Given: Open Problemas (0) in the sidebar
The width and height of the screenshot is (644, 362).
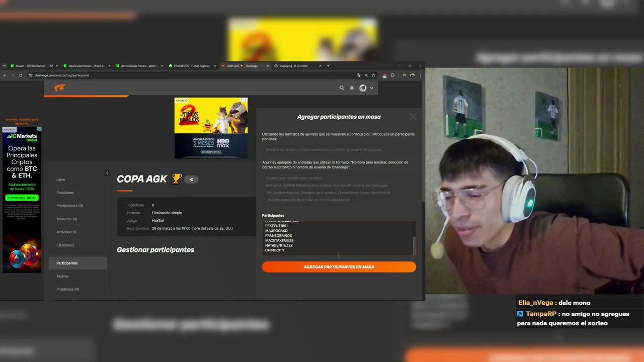Looking at the screenshot, I should coord(68,289).
